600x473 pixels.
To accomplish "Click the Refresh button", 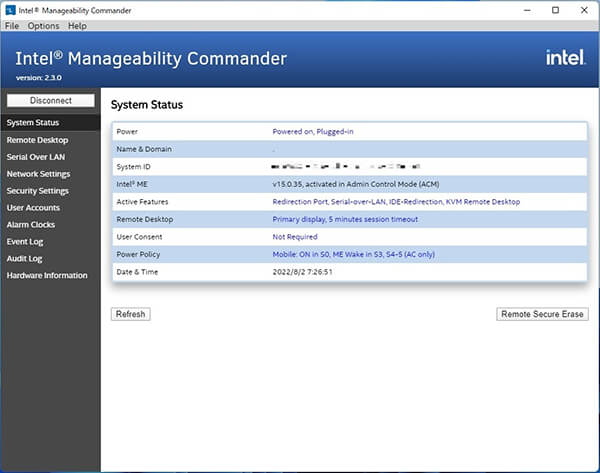I will tap(130, 314).
